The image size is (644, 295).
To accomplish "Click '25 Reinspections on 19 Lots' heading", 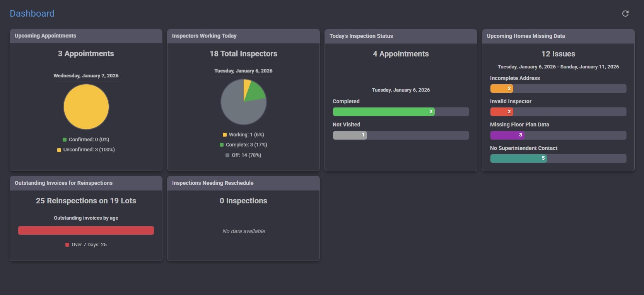I will pos(86,201).
